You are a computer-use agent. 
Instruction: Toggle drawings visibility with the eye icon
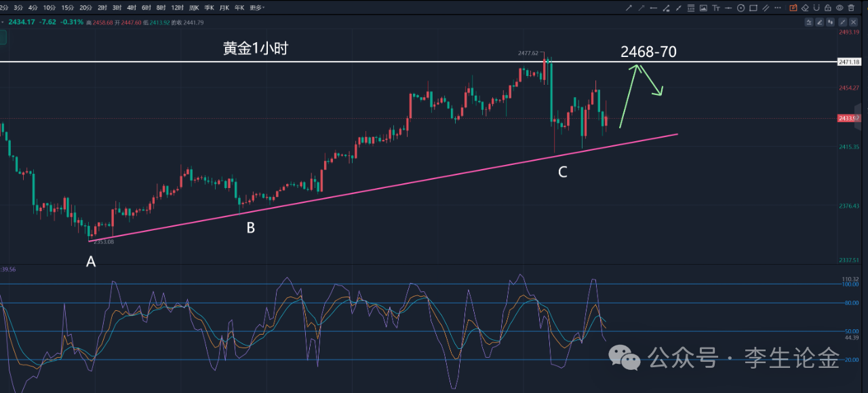[840, 8]
